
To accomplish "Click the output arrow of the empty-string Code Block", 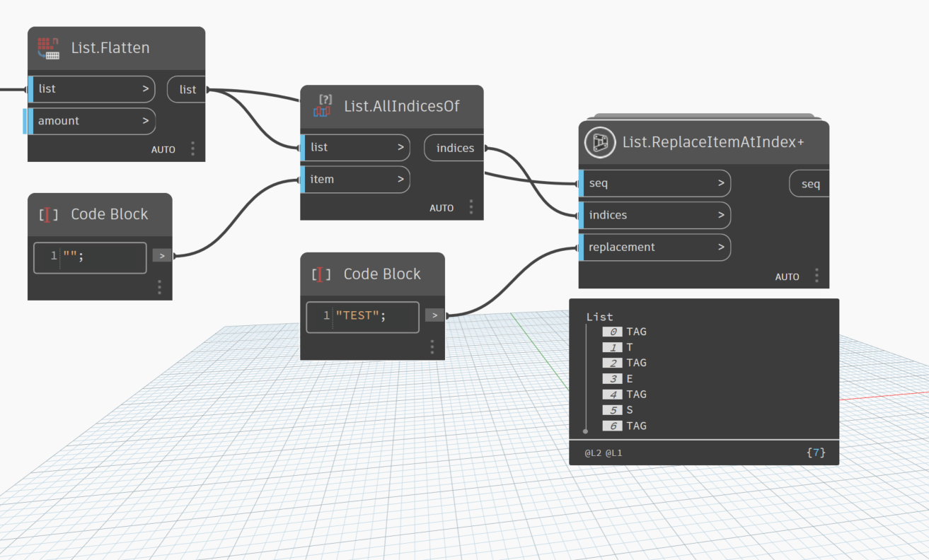I will [161, 255].
